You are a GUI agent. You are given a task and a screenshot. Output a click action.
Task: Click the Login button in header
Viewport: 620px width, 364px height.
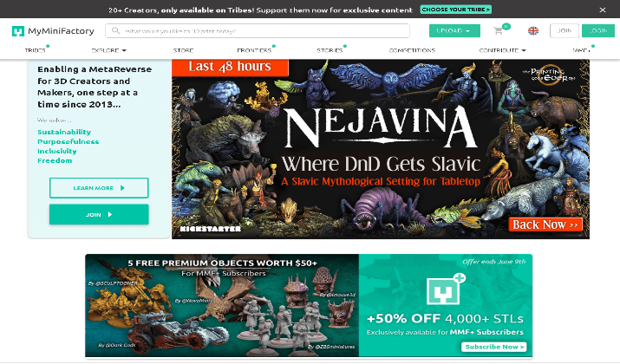[x=597, y=31]
